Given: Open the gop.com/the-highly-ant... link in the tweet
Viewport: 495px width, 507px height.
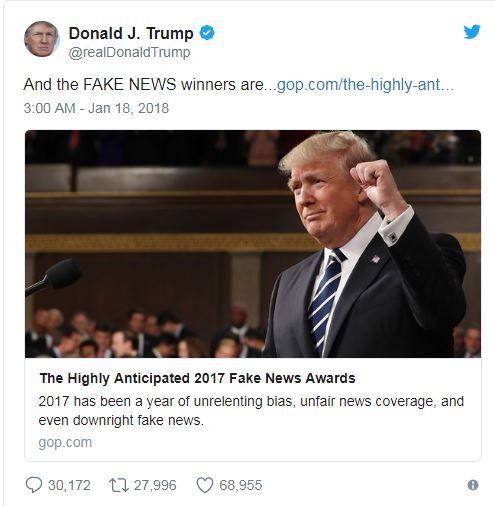Looking at the screenshot, I should 365,84.
